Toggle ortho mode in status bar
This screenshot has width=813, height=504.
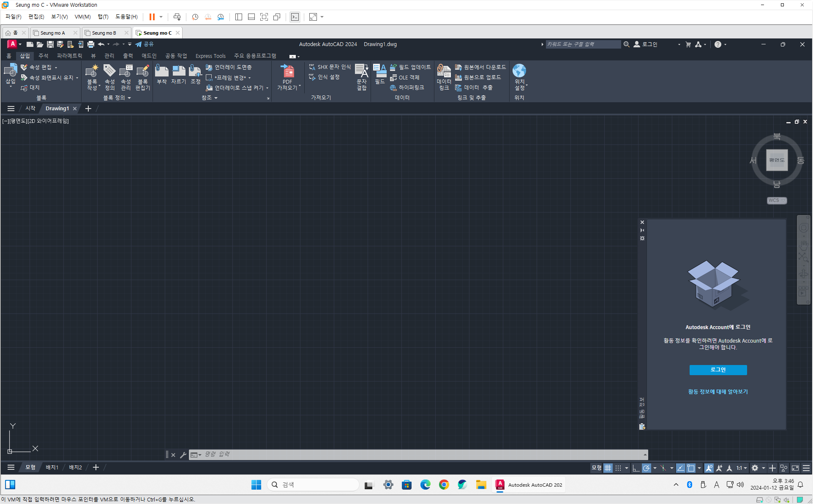636,468
